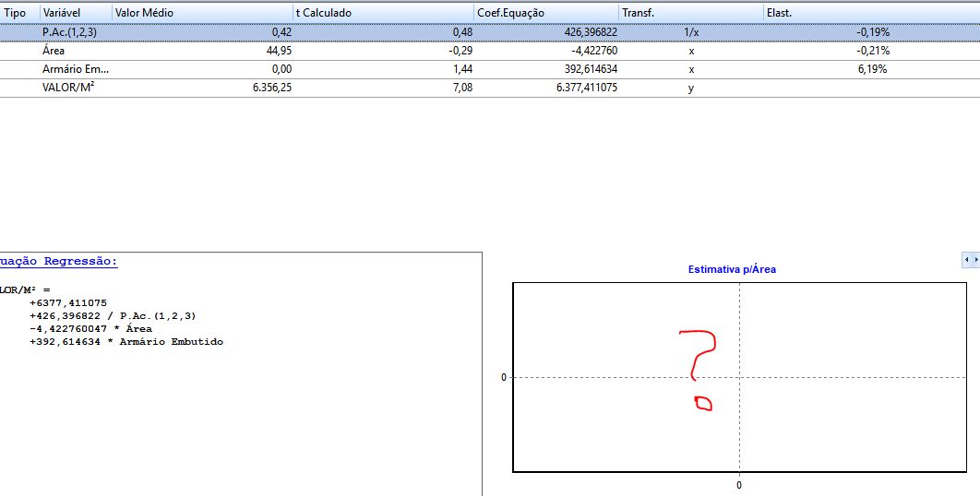The height and width of the screenshot is (496, 980).
Task: Click the 6,19% elasticity cell
Action: [x=873, y=69]
